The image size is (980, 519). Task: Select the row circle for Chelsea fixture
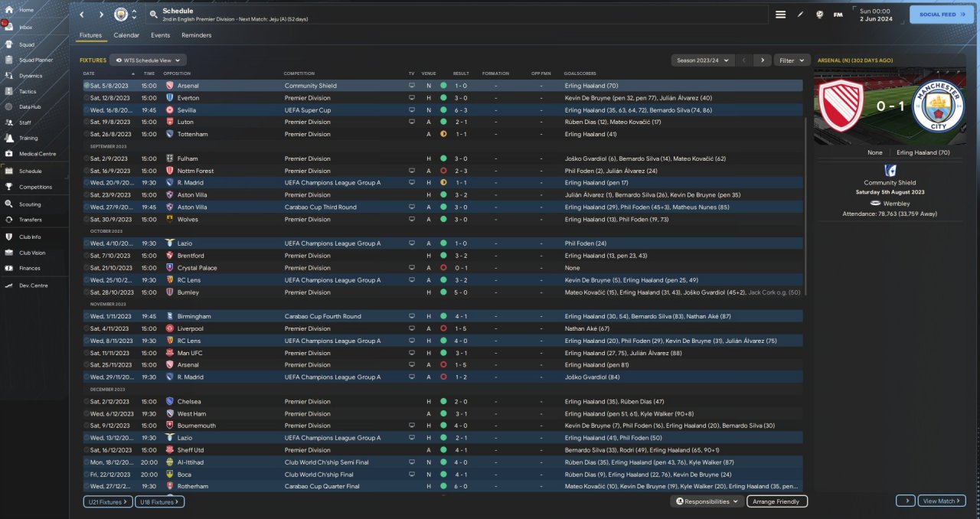[87, 401]
